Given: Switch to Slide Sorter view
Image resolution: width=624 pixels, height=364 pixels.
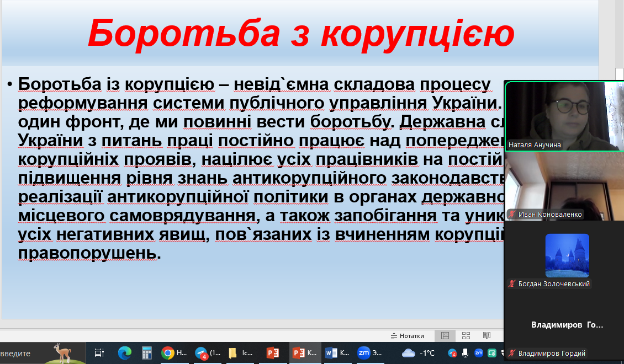Looking at the screenshot, I should pos(466,336).
